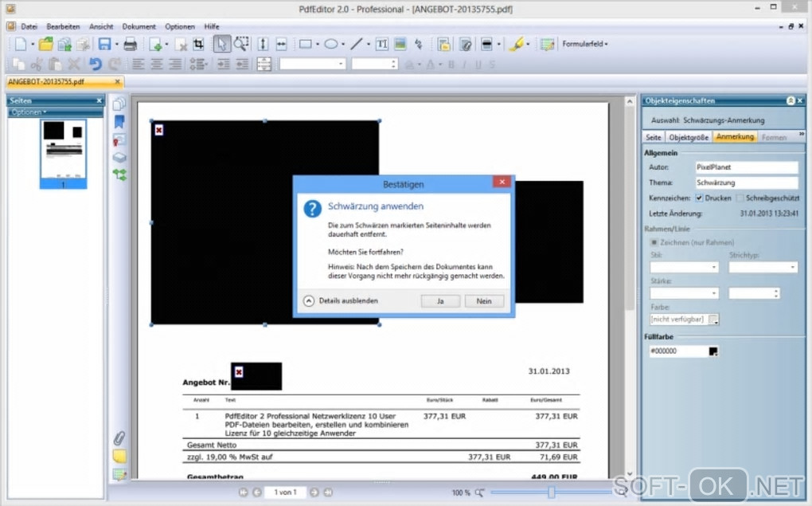This screenshot has height=506, width=812.
Task: Toggle the Schreibgeschützt checkbox
Action: pos(740,198)
